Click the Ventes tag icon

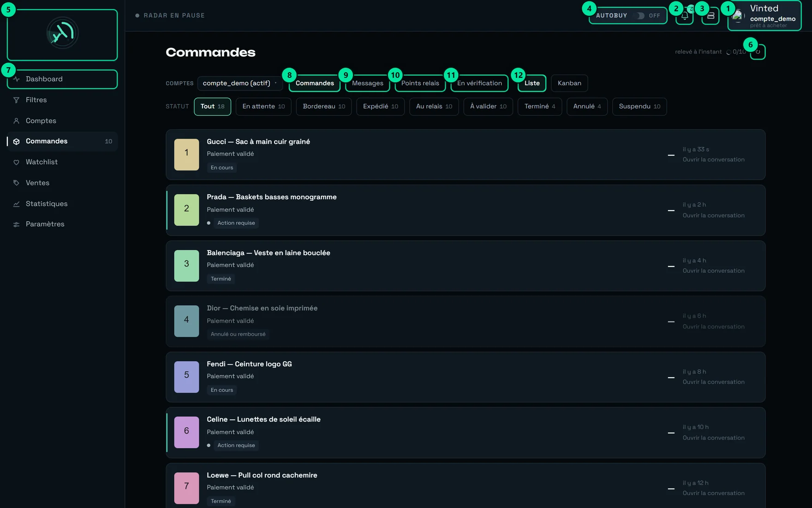[16, 183]
